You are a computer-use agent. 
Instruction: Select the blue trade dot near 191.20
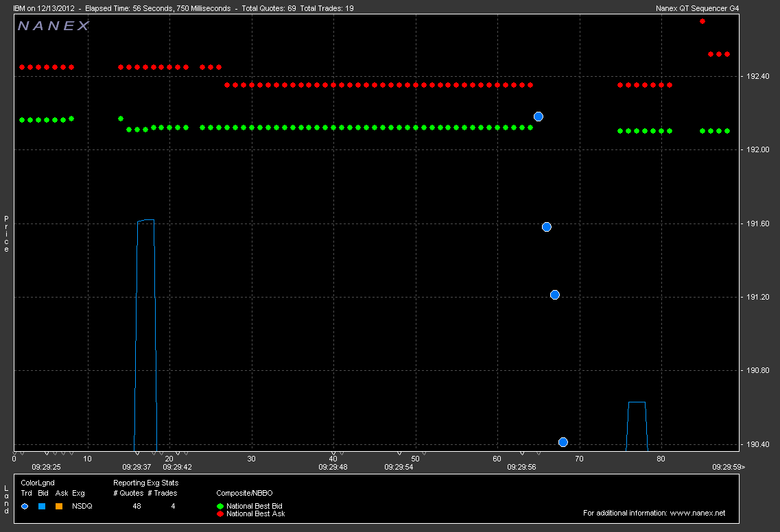[555, 295]
